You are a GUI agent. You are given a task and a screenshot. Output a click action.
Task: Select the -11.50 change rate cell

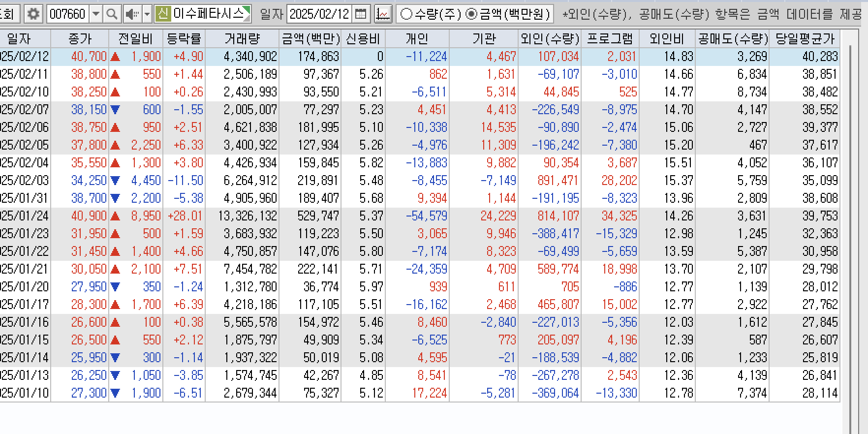click(185, 181)
